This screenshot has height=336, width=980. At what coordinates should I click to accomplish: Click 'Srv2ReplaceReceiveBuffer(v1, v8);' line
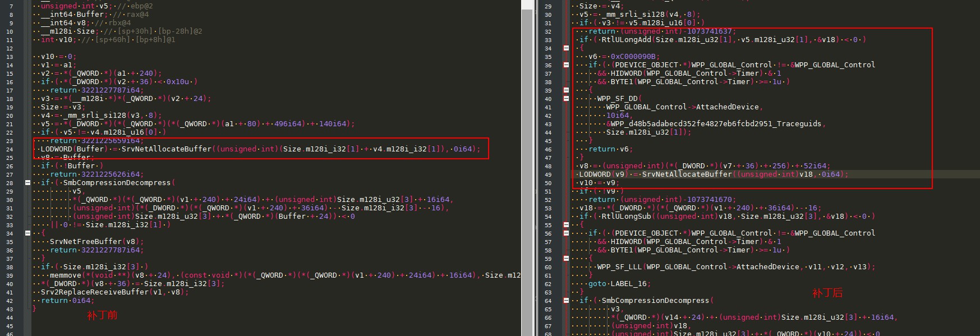pos(114,292)
